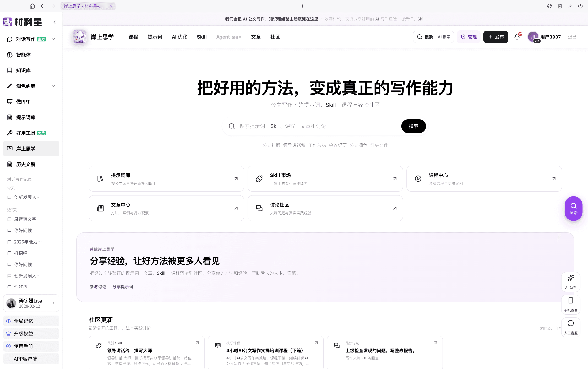588x369 pixels.
Task: Click the refresh icon in the top right
Action: (x=549, y=6)
